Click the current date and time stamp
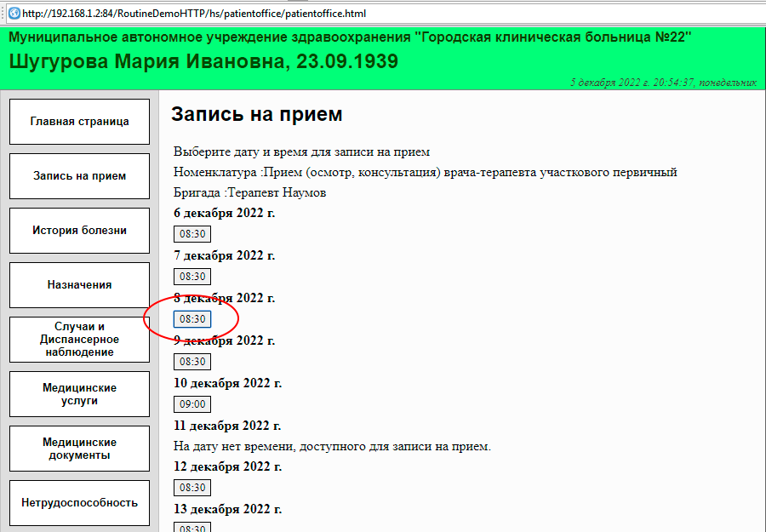Viewport: 766px width, 532px height. pos(663,83)
